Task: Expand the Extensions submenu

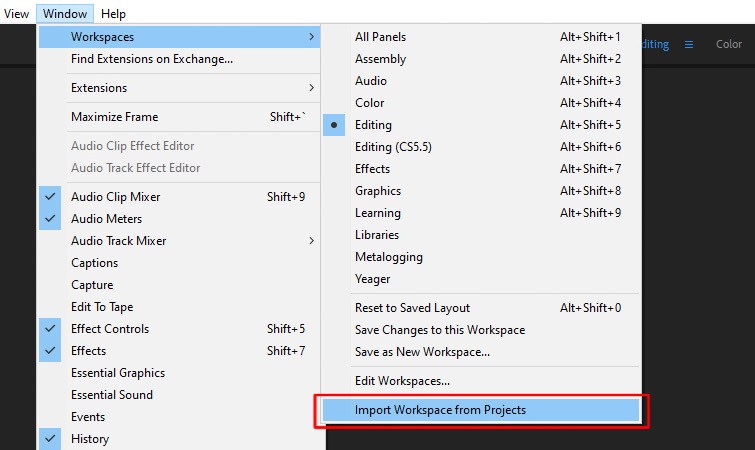Action: (179, 88)
